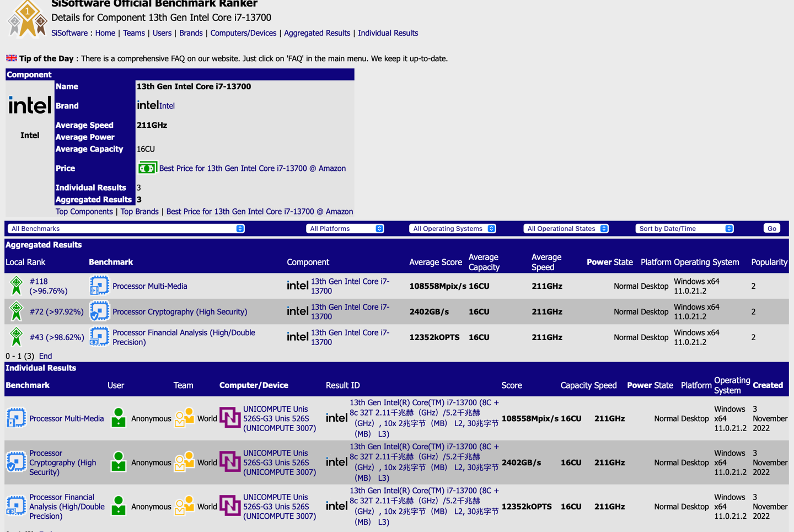This screenshot has width=794, height=532.
Task: Click green Anonymous user icon in Cryptography row
Action: pyautogui.click(x=119, y=462)
